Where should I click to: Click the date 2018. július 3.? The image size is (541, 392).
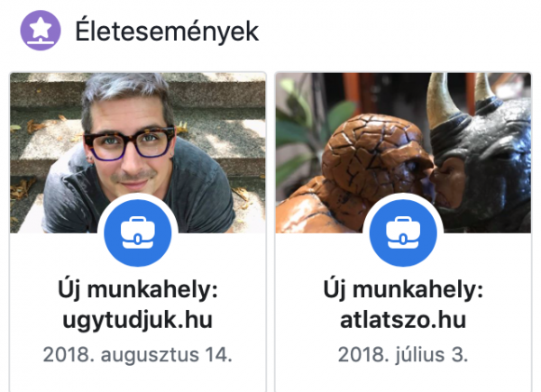coord(403,354)
